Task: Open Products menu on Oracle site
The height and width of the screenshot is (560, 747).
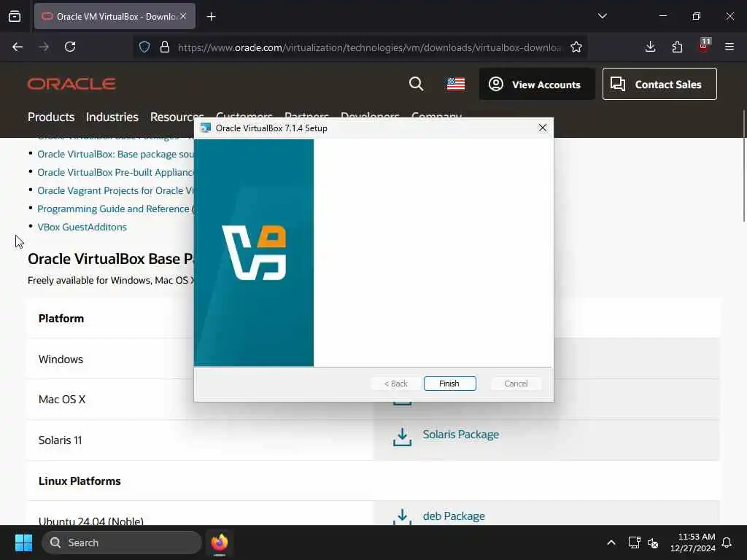Action: pos(51,117)
